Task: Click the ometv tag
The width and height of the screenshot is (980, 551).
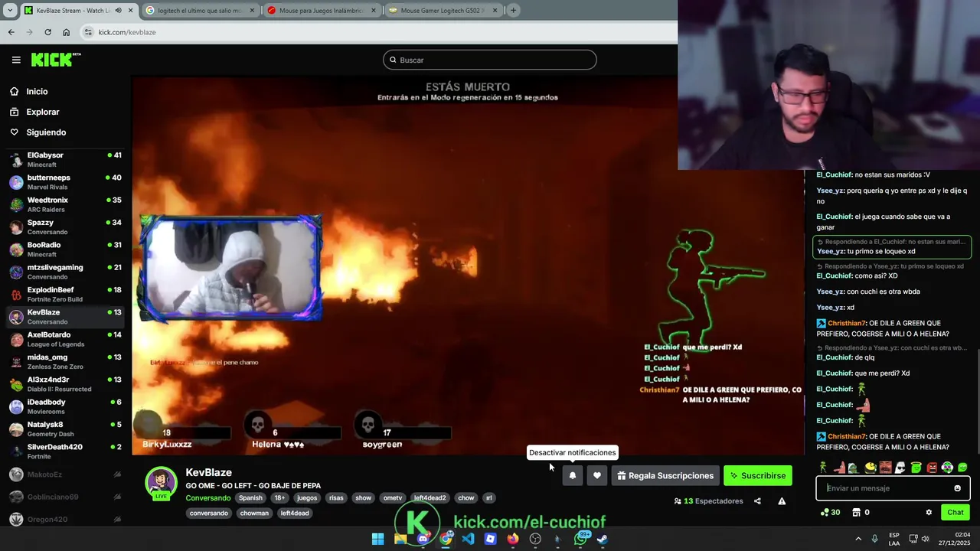Action: tap(393, 498)
